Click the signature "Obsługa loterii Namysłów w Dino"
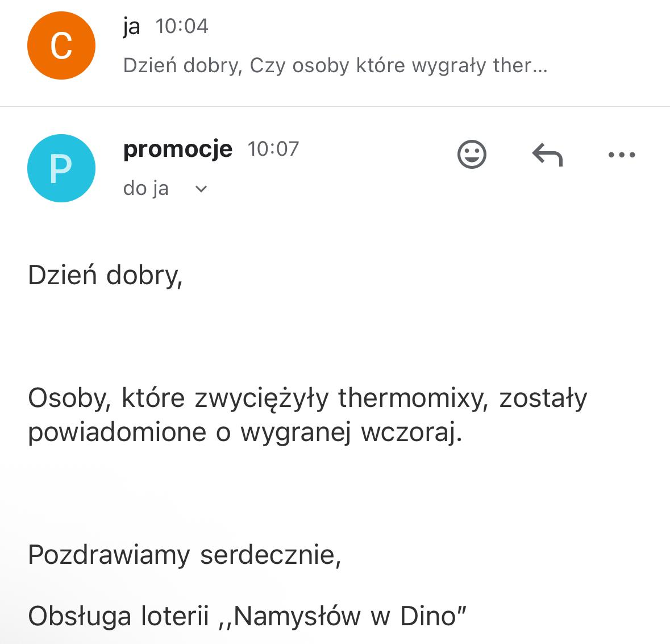Screen dimensions: 670x644 (x=247, y=616)
